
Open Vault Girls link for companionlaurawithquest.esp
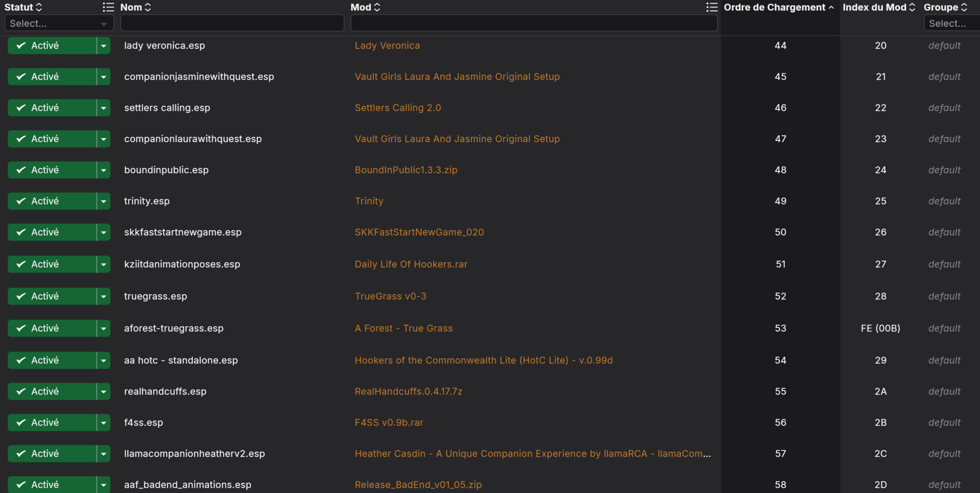pos(457,139)
